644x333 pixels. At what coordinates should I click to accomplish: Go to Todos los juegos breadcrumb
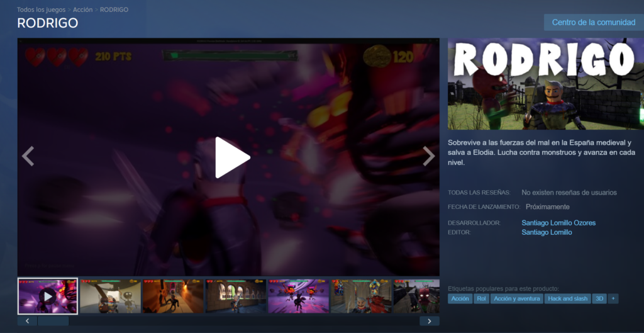click(41, 9)
